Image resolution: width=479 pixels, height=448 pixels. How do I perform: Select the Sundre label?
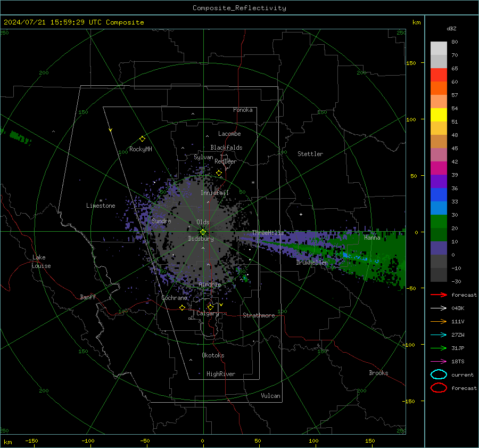click(x=161, y=221)
